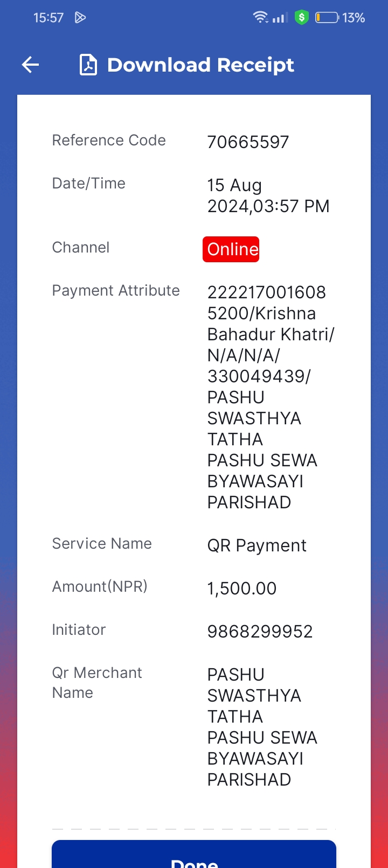Tap the play store status icon
This screenshot has height=868, width=388.
[x=80, y=18]
